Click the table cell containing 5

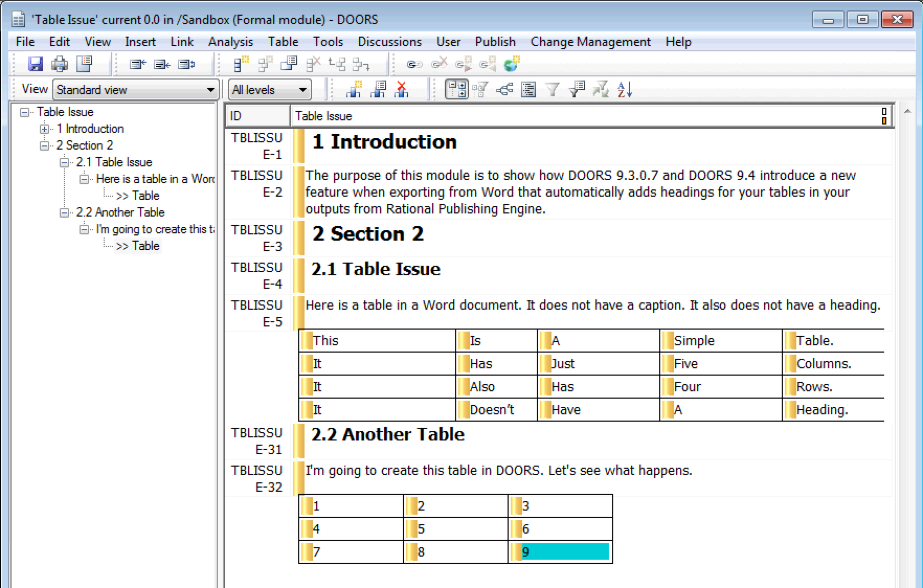455,529
